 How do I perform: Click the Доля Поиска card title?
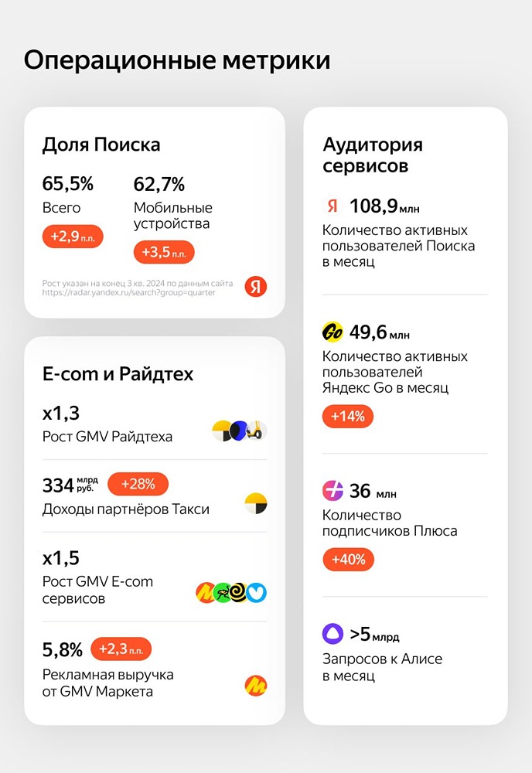tap(101, 145)
